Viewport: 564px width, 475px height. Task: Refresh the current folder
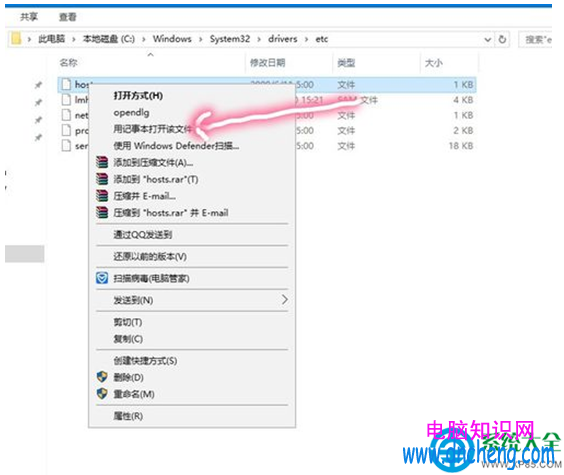coord(502,39)
